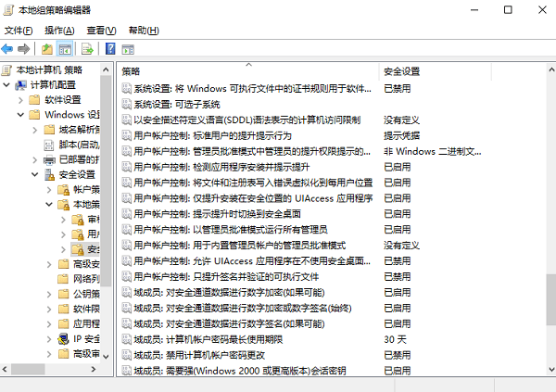This screenshot has width=556, height=392.
Task: Click the 软件设置 folder icon
Action: [34, 100]
